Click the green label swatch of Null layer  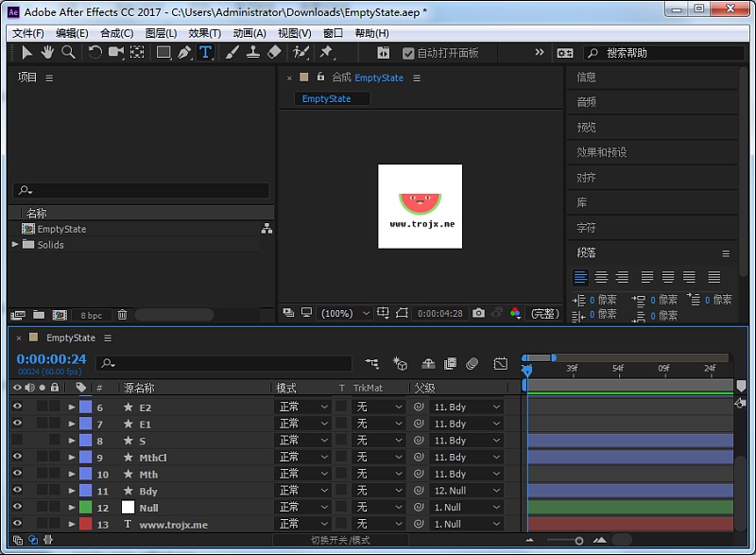[x=85, y=508]
